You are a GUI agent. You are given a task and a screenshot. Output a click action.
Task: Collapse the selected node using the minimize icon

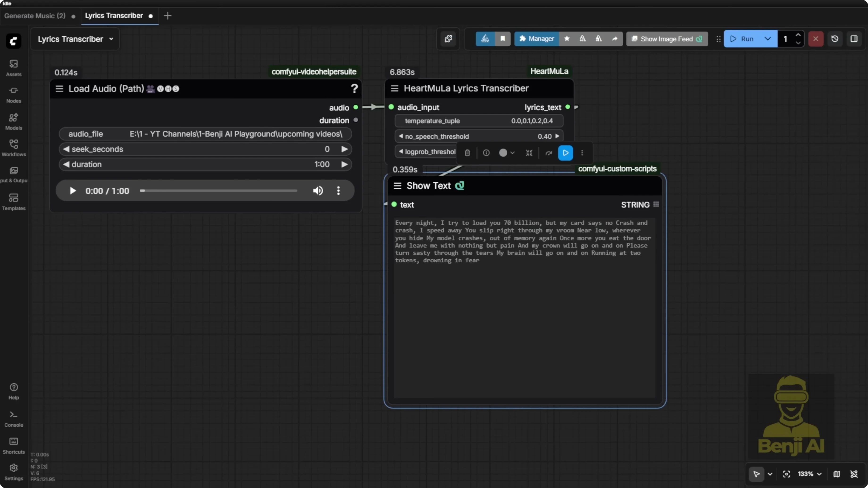pos(529,153)
